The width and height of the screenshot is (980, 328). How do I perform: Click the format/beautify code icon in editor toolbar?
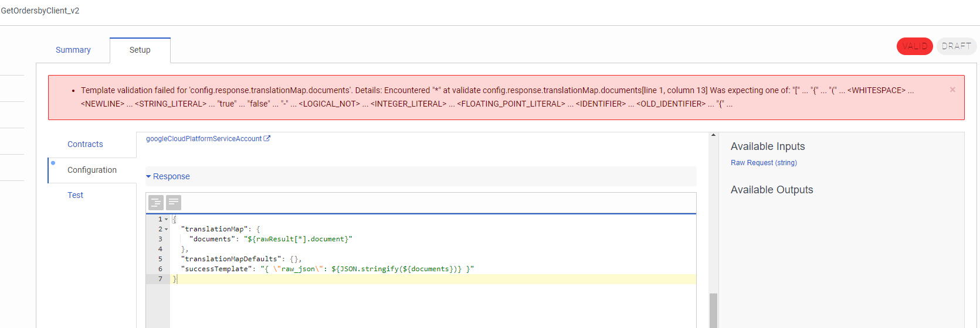[156, 203]
